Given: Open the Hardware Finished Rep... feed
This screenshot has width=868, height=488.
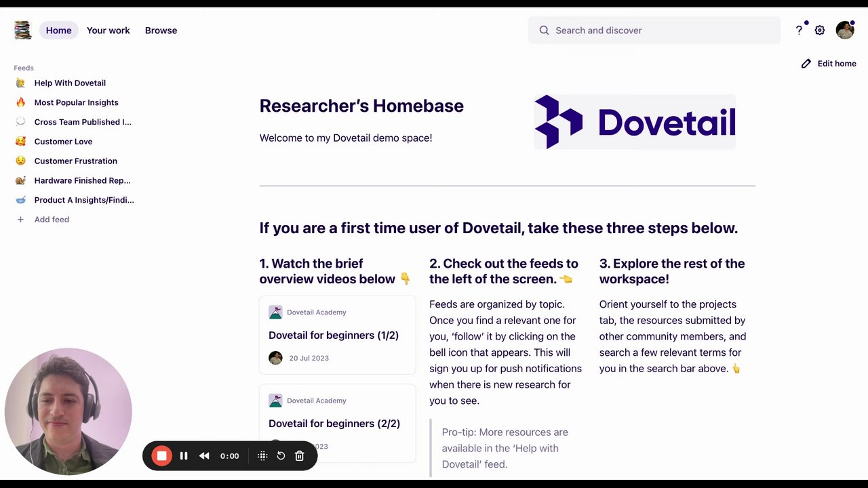Looking at the screenshot, I should [x=82, y=180].
